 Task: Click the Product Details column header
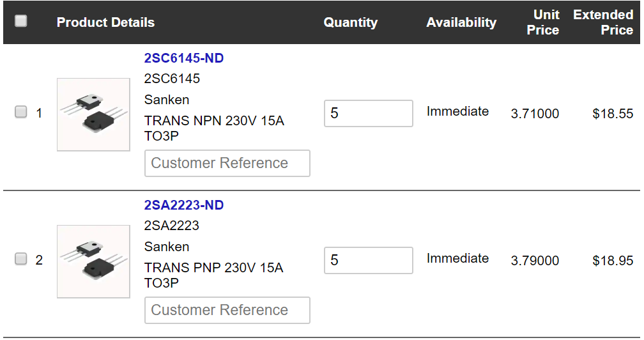coord(105,22)
